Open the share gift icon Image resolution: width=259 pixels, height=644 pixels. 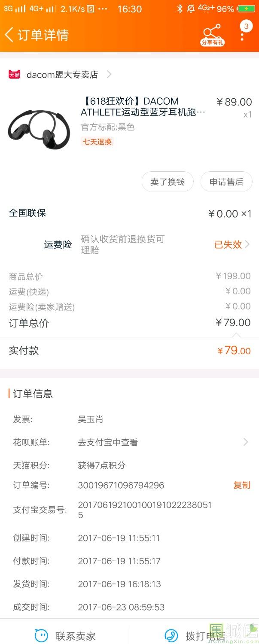pyautogui.click(x=212, y=33)
